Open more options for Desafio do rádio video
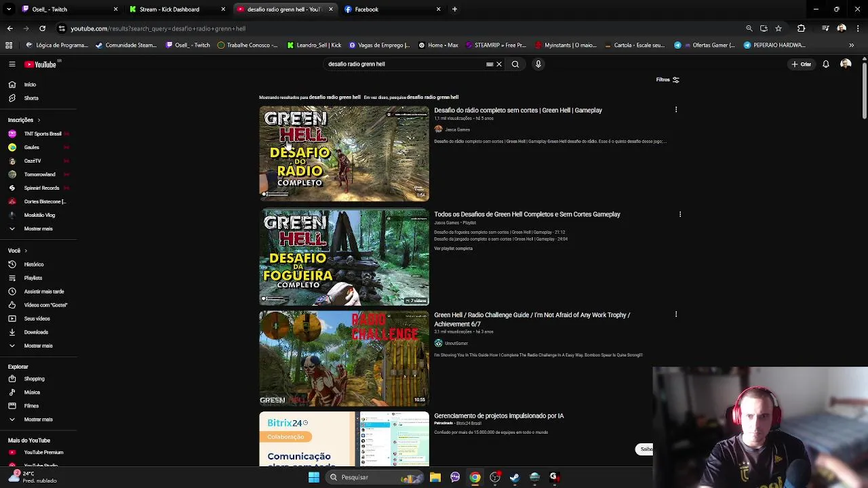 [676, 110]
